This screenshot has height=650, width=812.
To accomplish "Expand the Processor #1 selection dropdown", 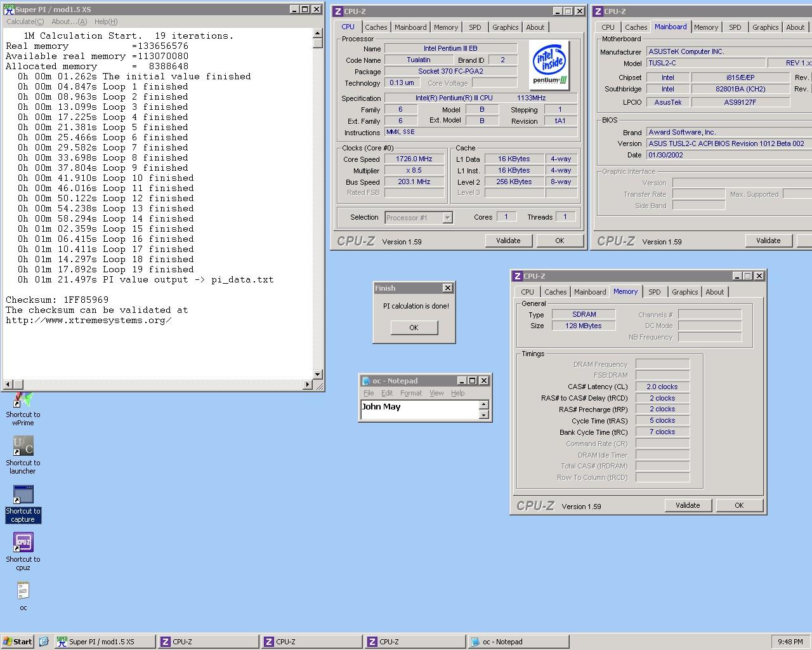I will click(x=447, y=218).
